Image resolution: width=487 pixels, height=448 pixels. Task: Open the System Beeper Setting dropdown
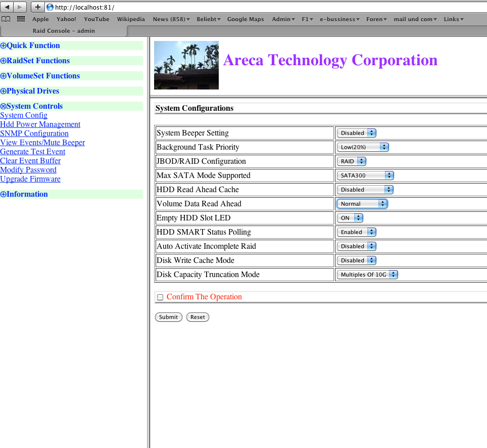[x=357, y=133]
